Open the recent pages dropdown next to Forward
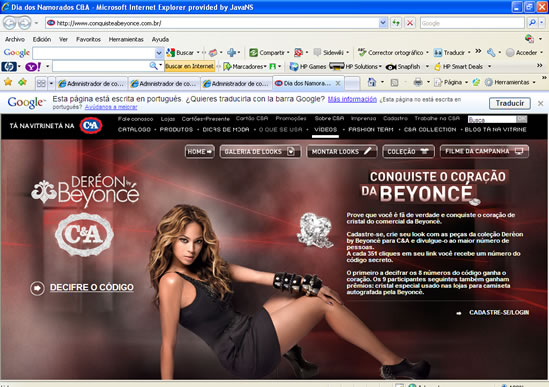Viewport: 549px width, 387px height. [x=36, y=23]
